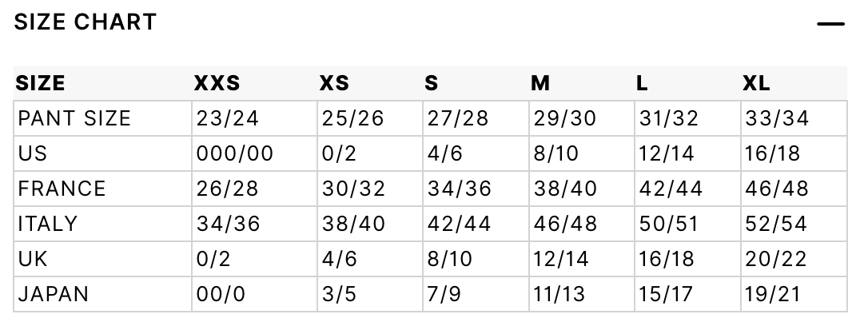868x326 pixels.
Task: Click France size 42/44 cell
Action: coord(671,189)
